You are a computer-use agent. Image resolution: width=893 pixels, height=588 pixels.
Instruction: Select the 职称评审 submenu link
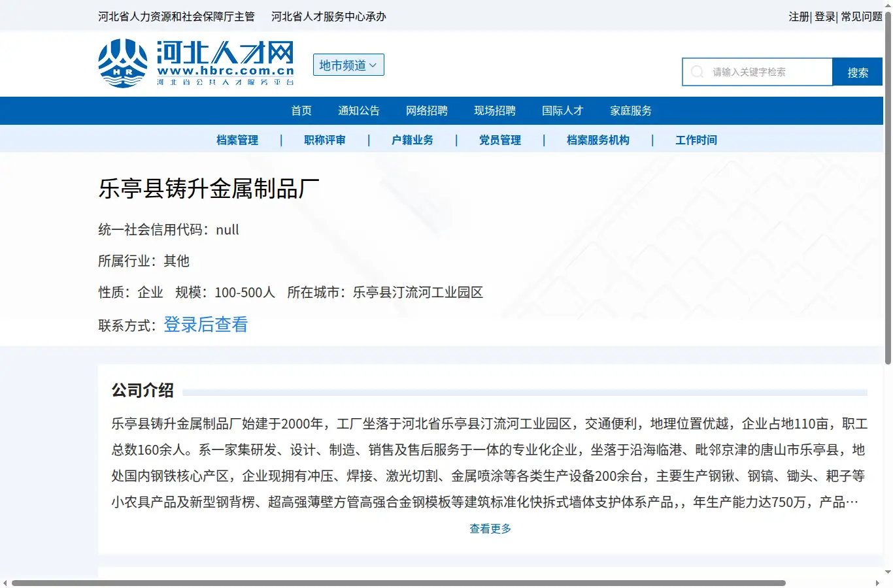325,140
